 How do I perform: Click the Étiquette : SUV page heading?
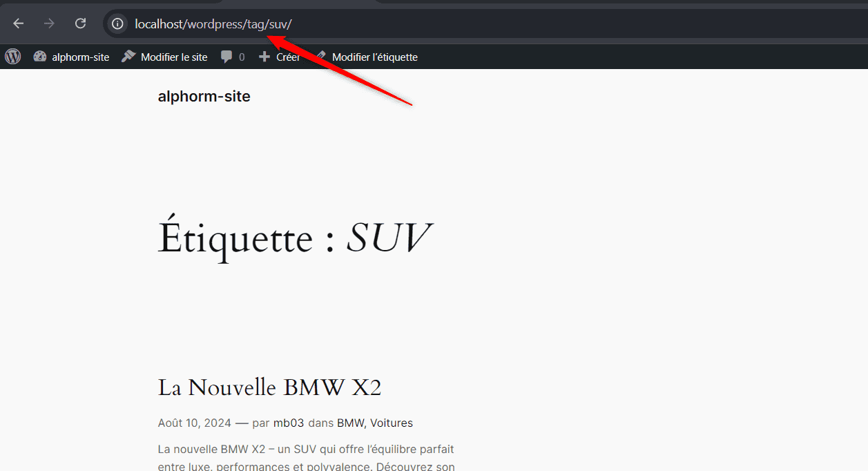pyautogui.click(x=295, y=238)
